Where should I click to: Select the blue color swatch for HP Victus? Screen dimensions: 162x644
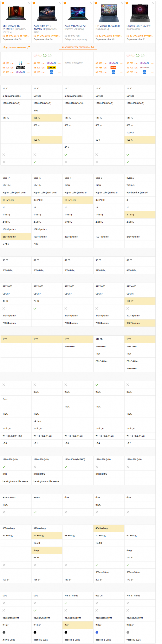coord(97,632)
